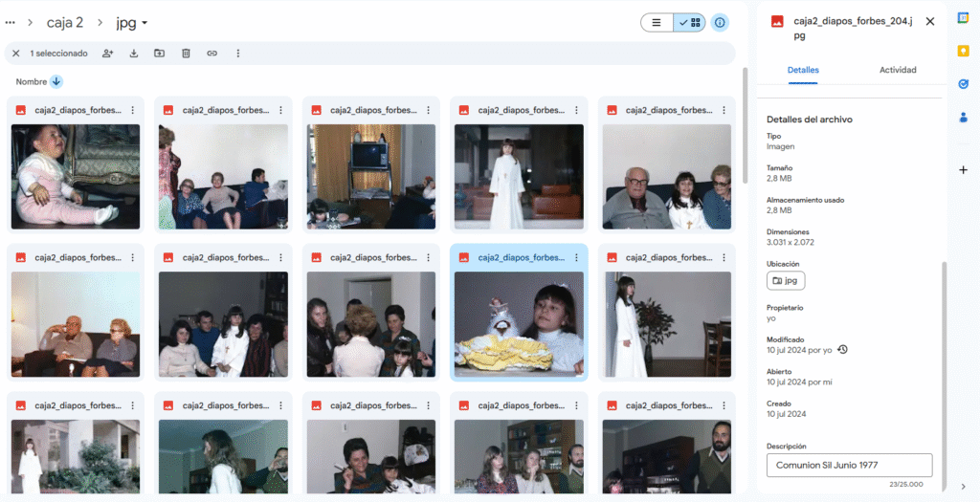
Task: Expand hidden breadcrumb folders with ellipsis
Action: click(x=10, y=23)
